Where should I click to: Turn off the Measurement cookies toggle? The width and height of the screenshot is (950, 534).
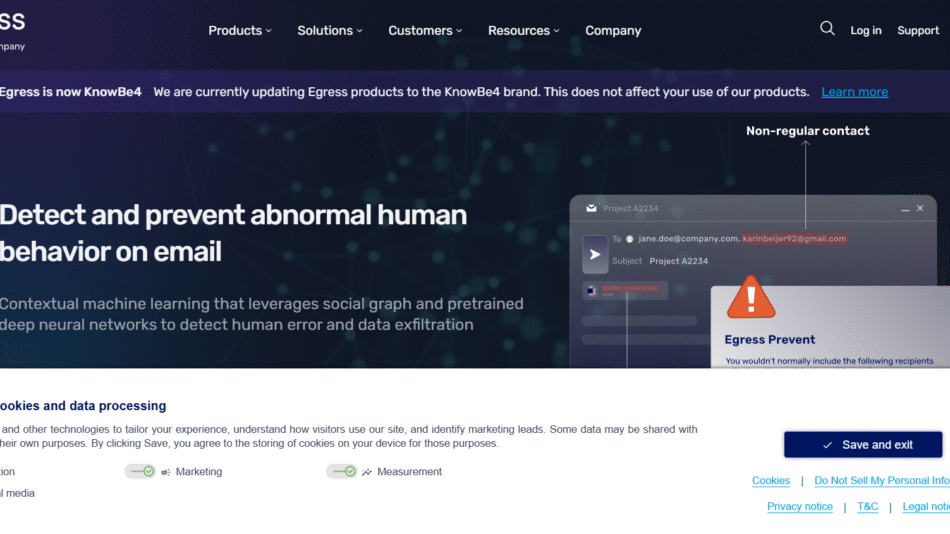tap(341, 471)
